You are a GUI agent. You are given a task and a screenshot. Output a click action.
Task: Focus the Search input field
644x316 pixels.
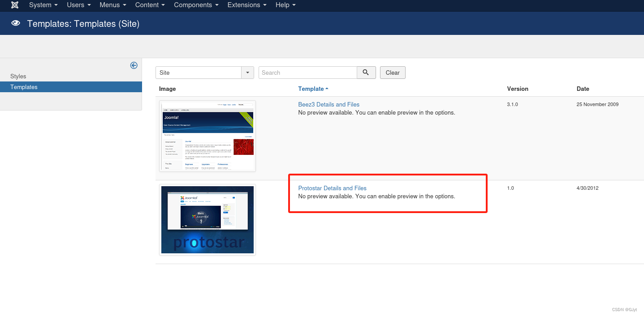308,73
